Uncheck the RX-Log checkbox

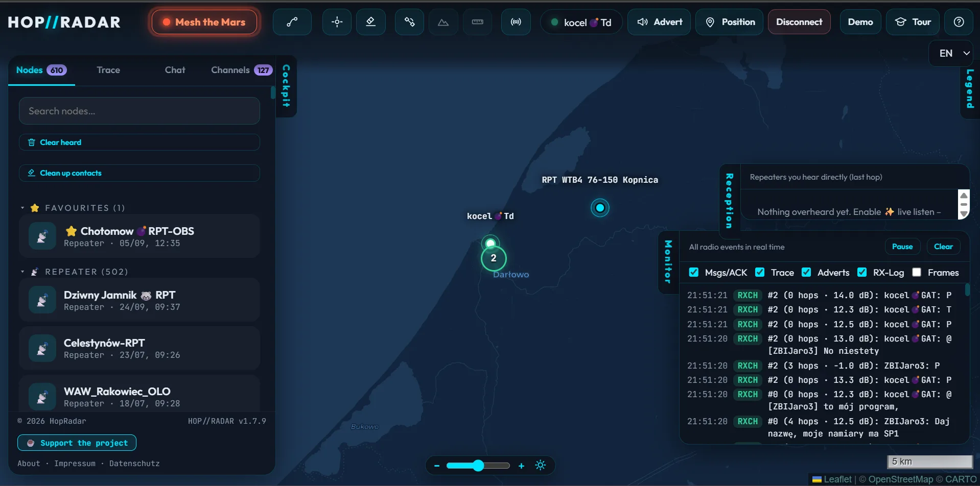pyautogui.click(x=862, y=272)
